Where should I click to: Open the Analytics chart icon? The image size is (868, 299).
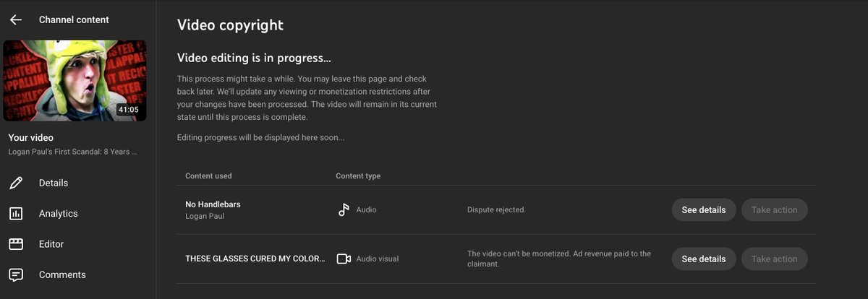coord(16,214)
